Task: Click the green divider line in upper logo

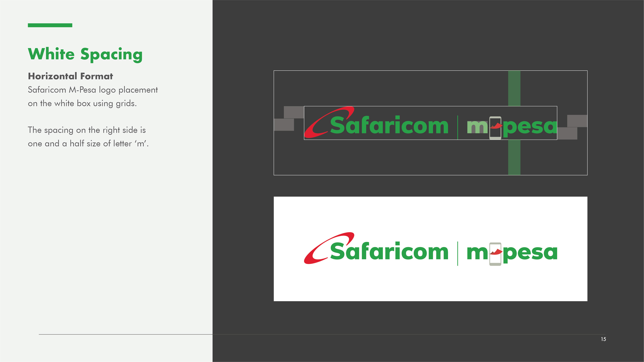Action: (458, 127)
